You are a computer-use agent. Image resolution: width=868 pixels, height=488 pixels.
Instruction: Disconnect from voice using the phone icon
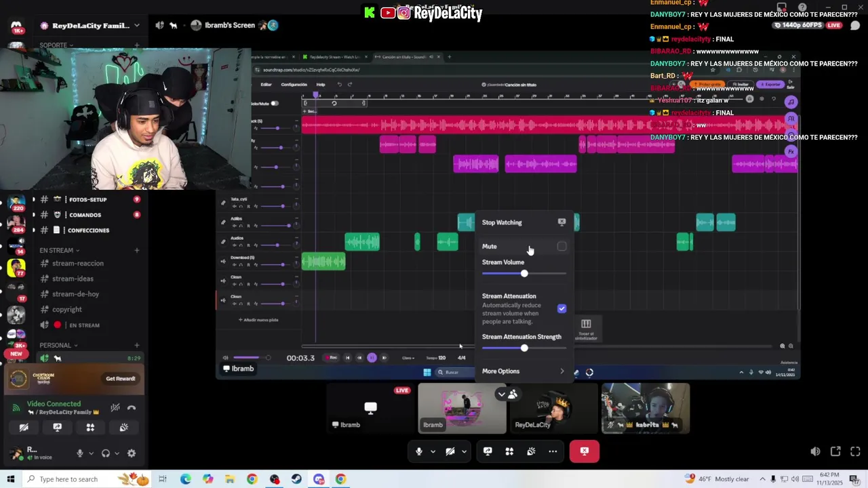132,408
